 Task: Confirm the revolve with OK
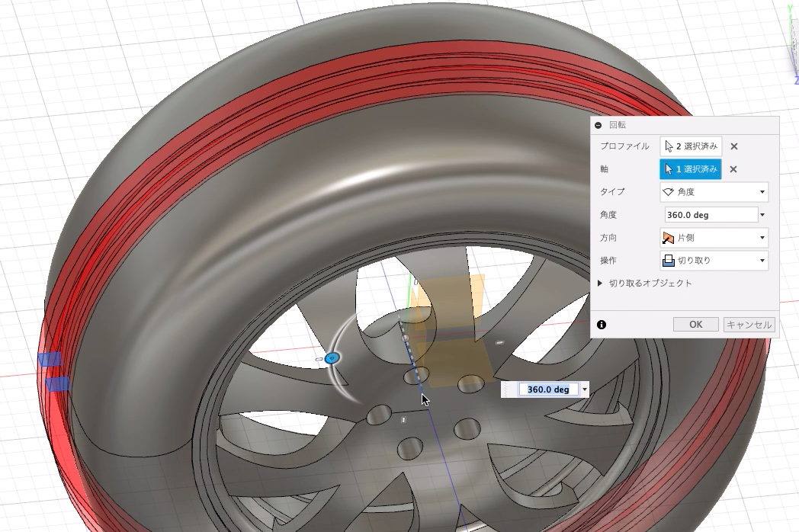click(x=695, y=325)
